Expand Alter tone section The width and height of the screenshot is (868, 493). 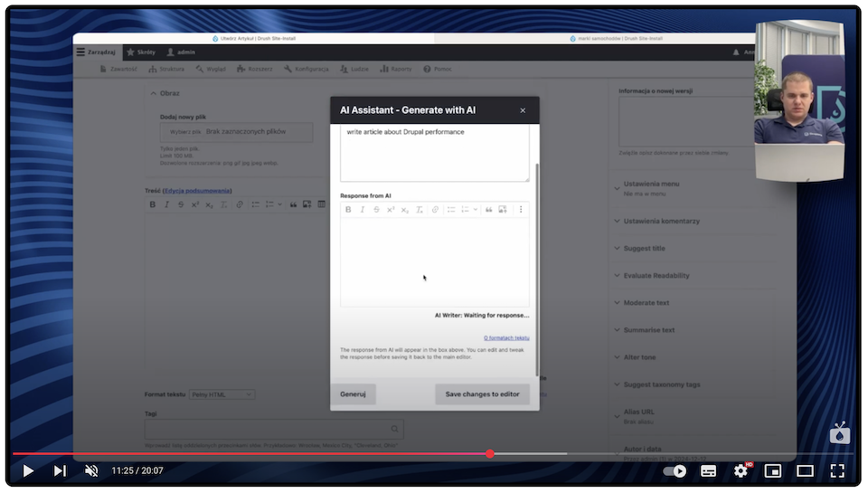[639, 357]
